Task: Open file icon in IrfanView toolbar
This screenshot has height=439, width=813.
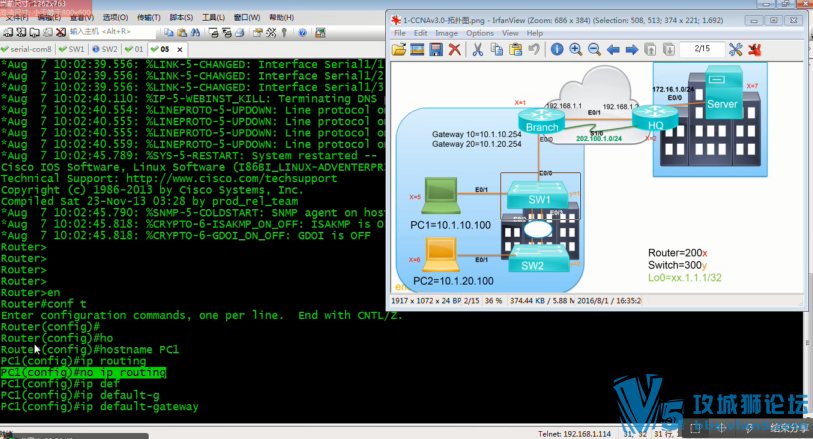Action: coord(399,50)
